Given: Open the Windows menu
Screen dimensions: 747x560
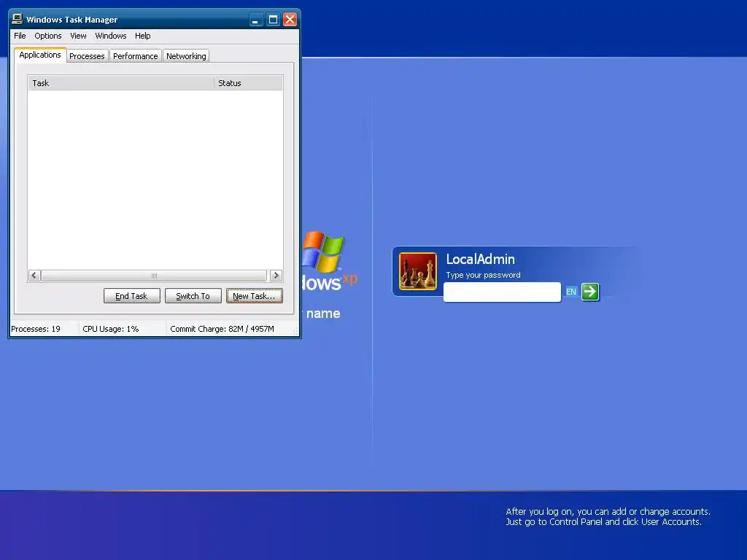Looking at the screenshot, I should (x=111, y=36).
